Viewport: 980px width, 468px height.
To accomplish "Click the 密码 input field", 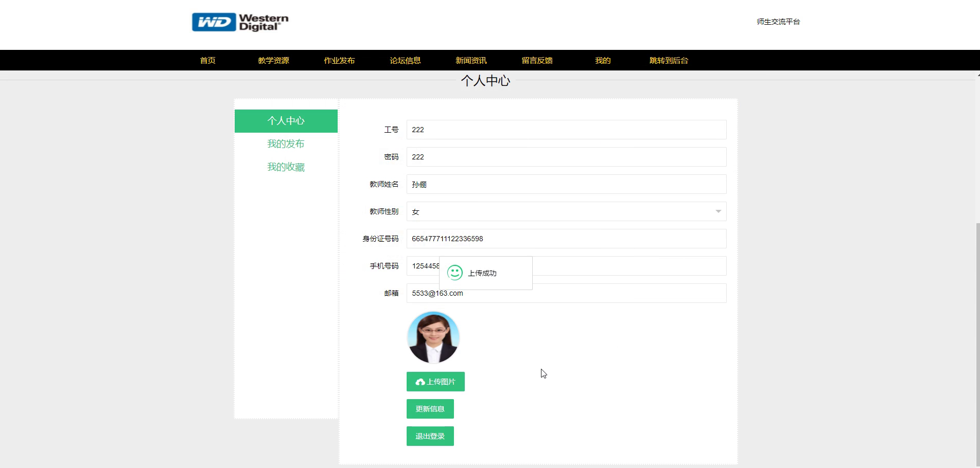I will pos(566,157).
